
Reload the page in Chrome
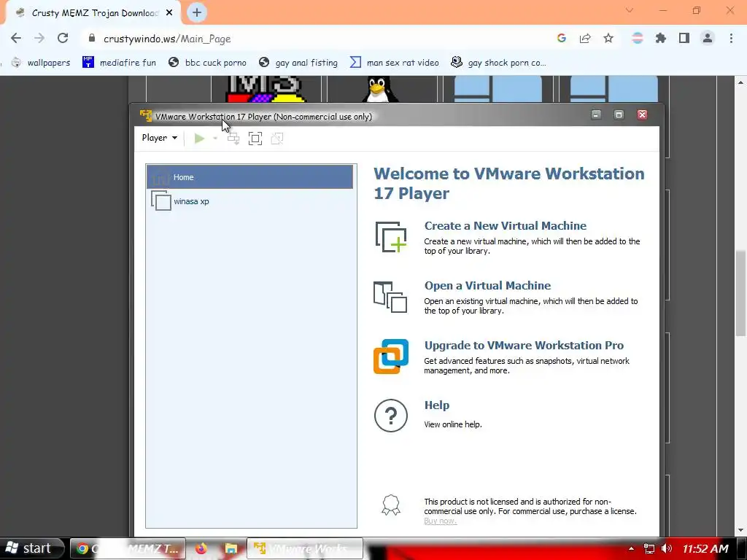[x=63, y=39]
